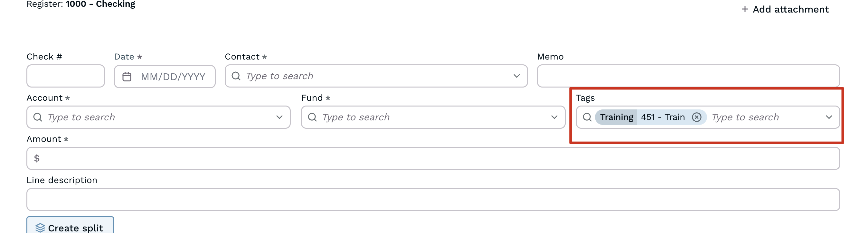Click the Training tag chip label
This screenshot has width=868, height=233.
point(616,117)
